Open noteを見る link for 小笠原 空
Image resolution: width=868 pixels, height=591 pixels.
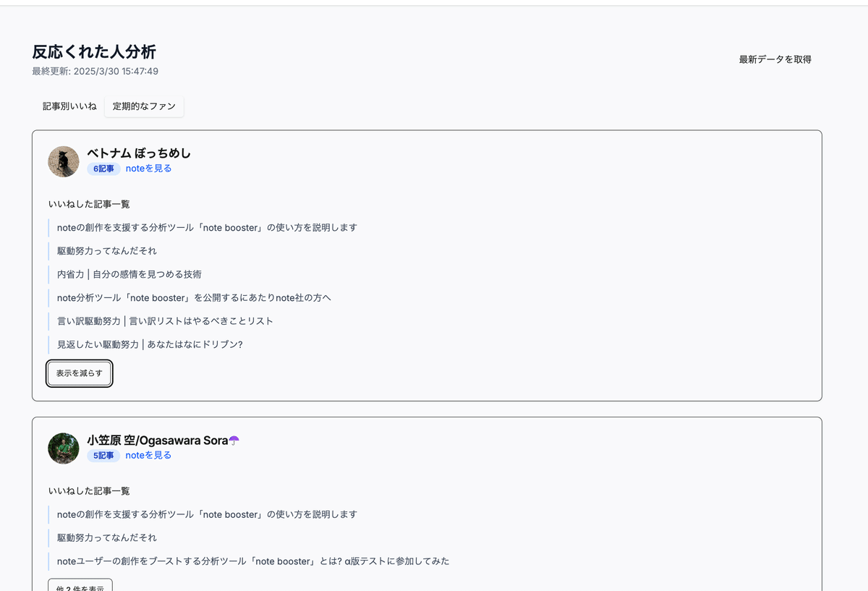click(148, 455)
